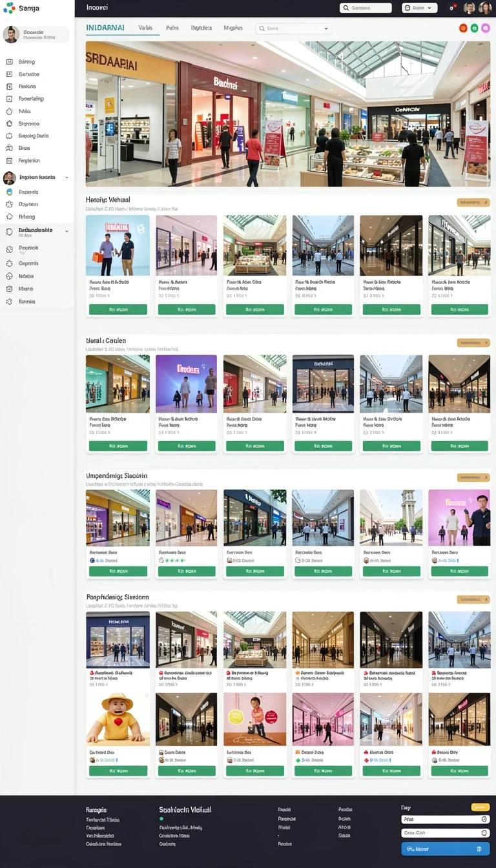Click the icon beside sidebar item 'Fonecteling'
This screenshot has width=496, height=868.
9,99
